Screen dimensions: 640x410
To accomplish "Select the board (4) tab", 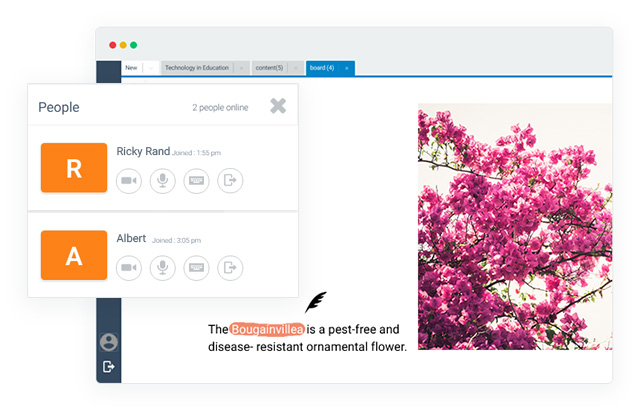I will (322, 68).
